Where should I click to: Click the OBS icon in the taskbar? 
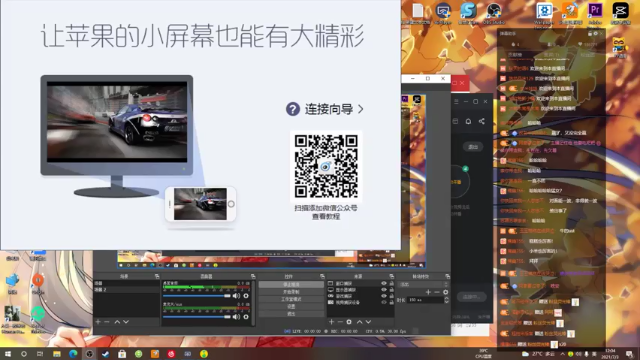click(x=89, y=354)
